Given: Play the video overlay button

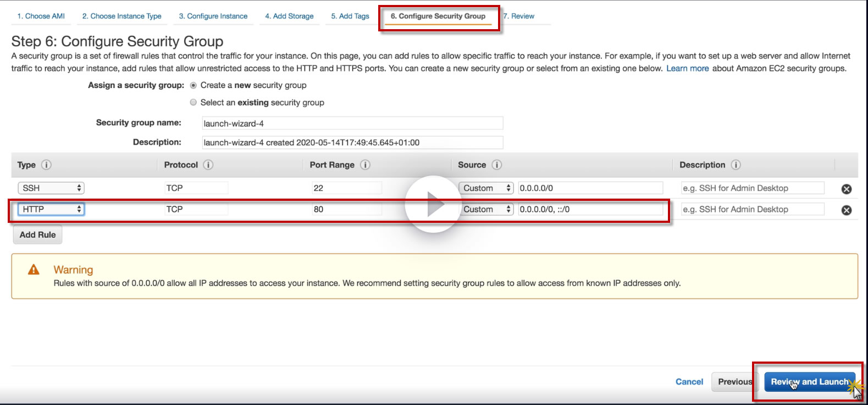Looking at the screenshot, I should coord(433,204).
